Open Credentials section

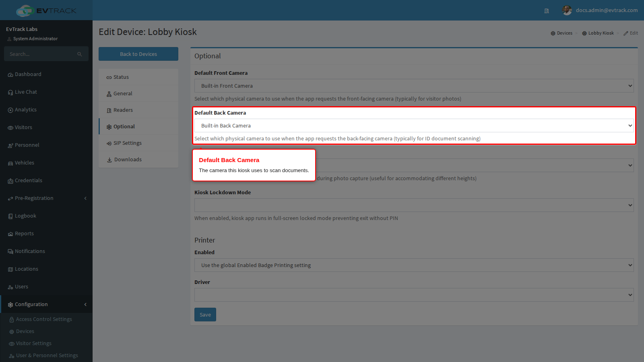click(46, 181)
